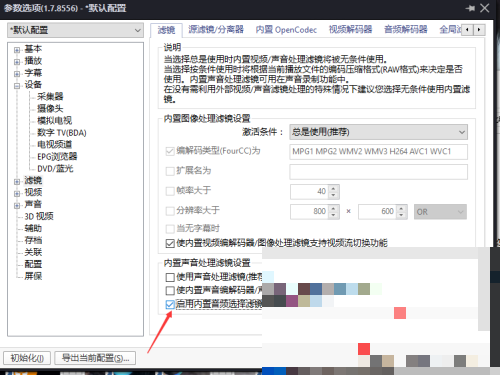Increase the 帧率大于 value with up arrow
The width and height of the screenshot is (500, 375).
click(x=333, y=188)
